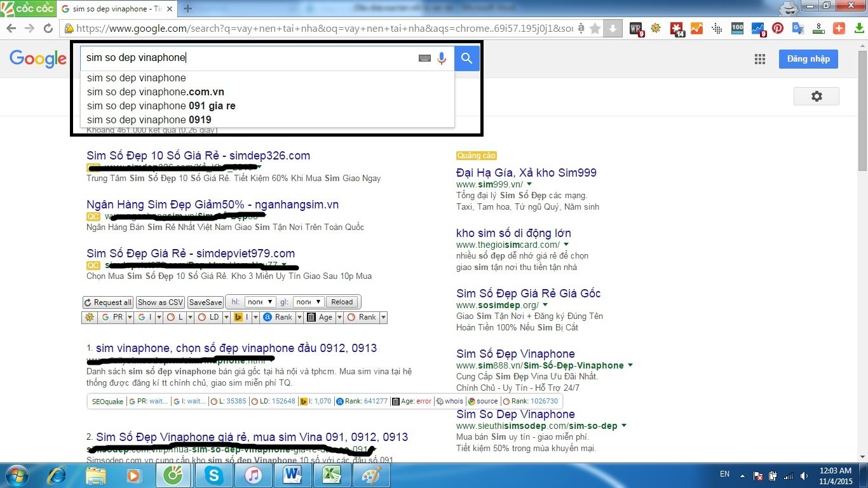
Task: Click the SaveSave button
Action: 205,302
